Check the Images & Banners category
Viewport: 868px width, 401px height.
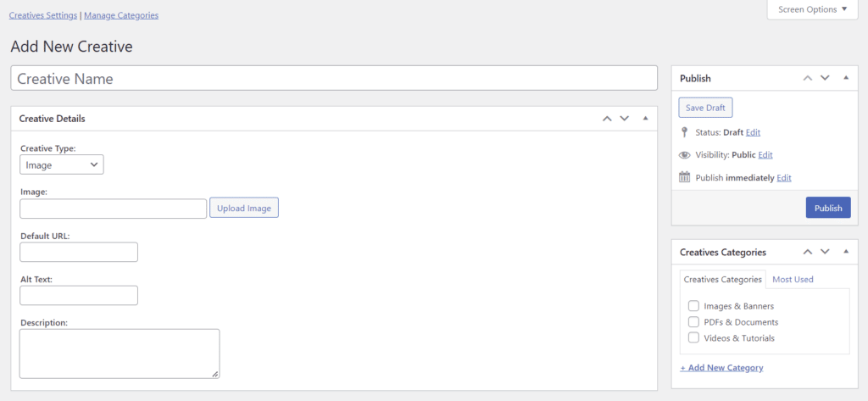coord(693,306)
